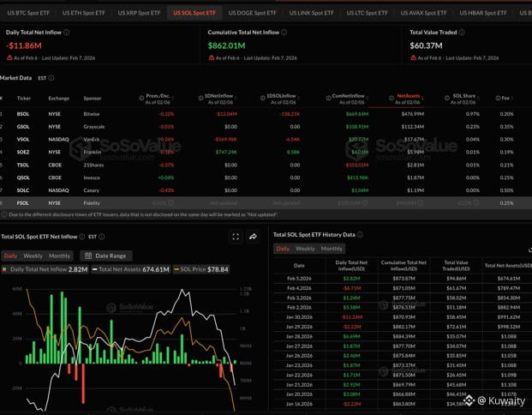
Task: Toggle Daily Total Net Inflow chart series
Action: (x=45, y=269)
